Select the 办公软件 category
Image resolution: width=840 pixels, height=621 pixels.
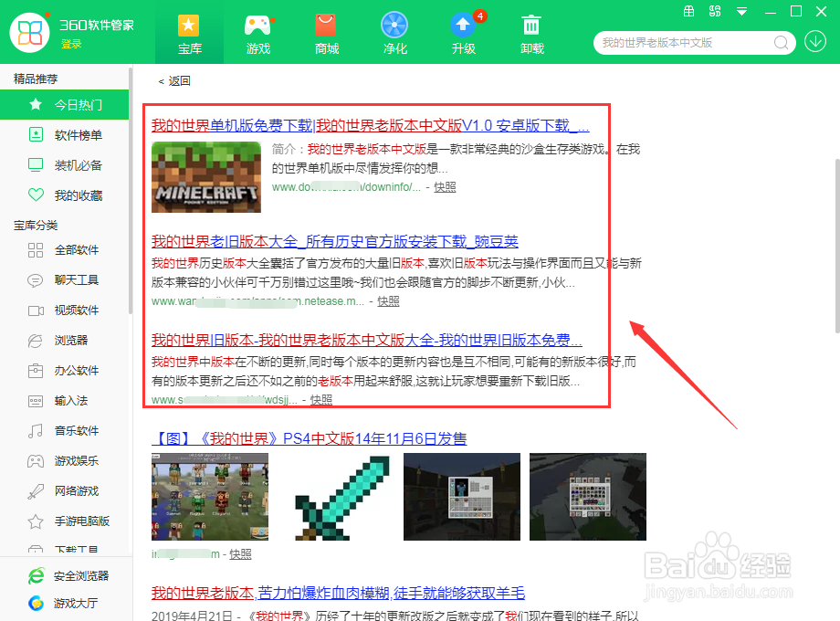64,370
